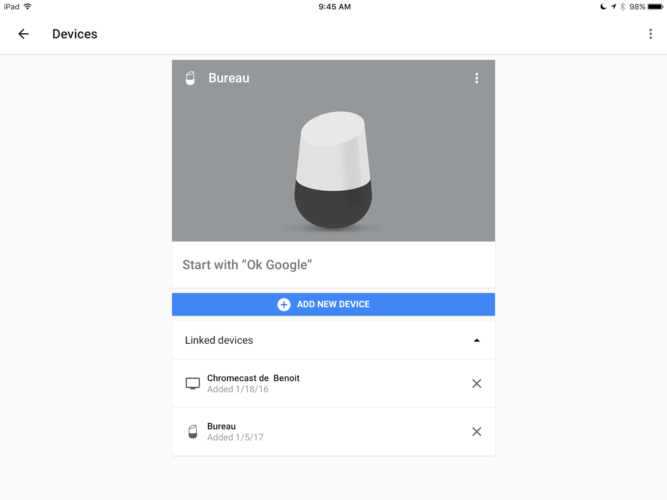Screen dimensions: 667x500
Task: Tap the Do Not Disturb moon icon
Action: point(603,7)
